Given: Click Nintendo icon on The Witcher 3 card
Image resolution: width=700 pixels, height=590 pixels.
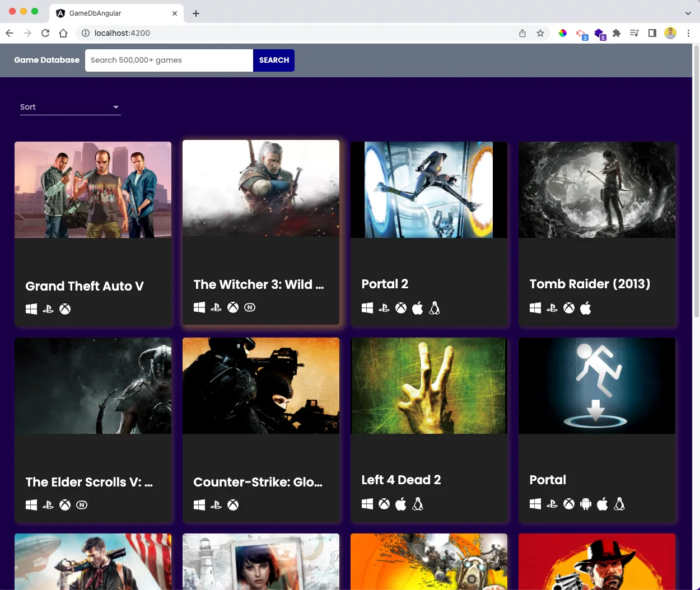Looking at the screenshot, I should click(x=250, y=307).
